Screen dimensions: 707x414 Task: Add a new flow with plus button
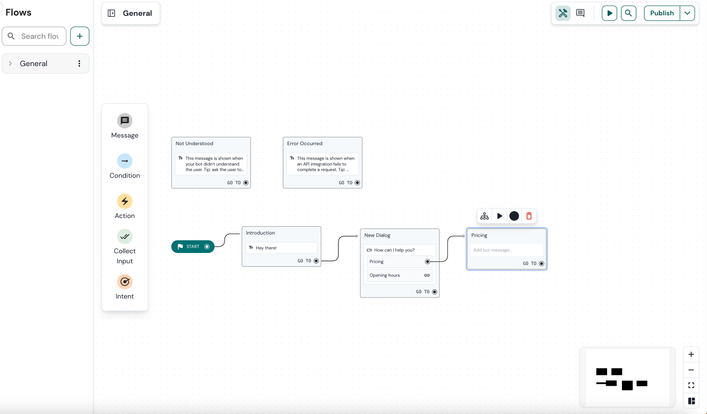point(80,36)
